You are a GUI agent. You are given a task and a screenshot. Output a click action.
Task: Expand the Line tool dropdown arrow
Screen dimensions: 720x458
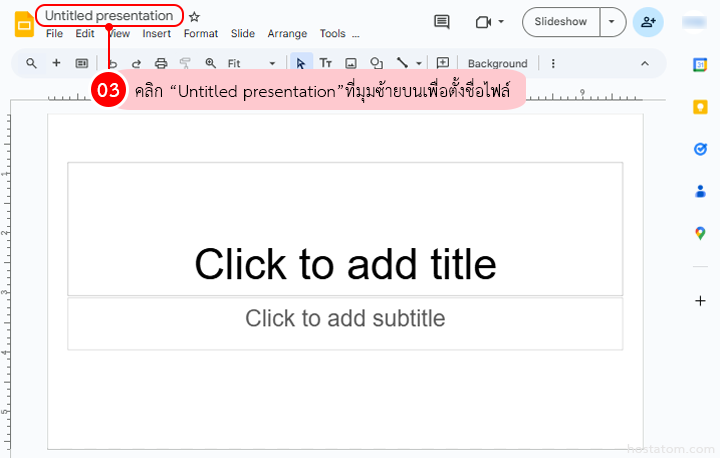(x=419, y=63)
